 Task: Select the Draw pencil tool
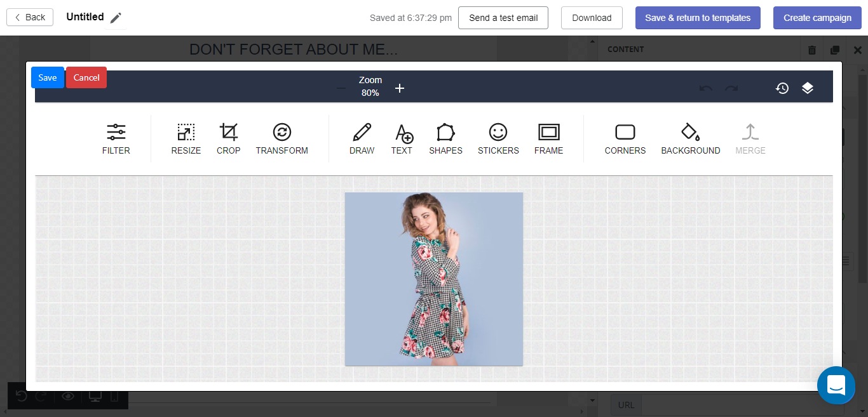tap(362, 139)
